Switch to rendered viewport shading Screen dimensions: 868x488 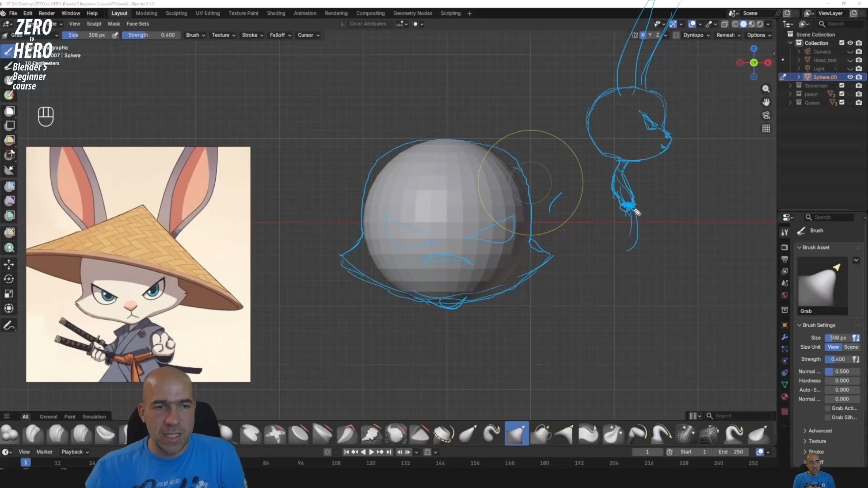point(760,24)
